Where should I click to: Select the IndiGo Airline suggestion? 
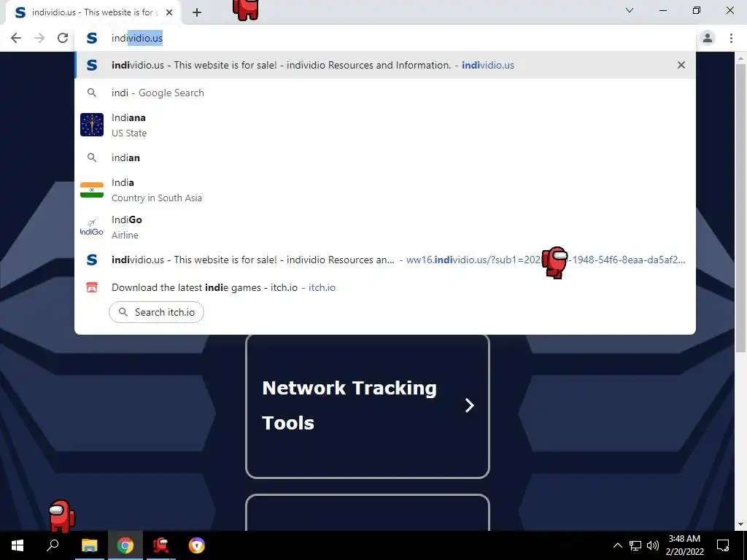pyautogui.click(x=385, y=227)
